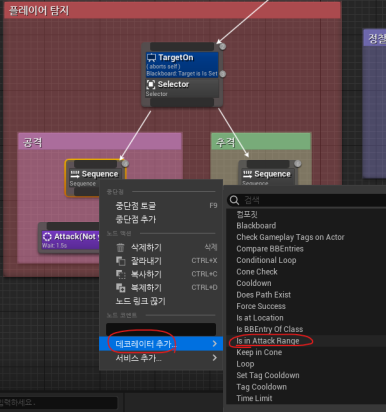The width and height of the screenshot is (386, 412).
Task: Click the copy icon beside 복사하기
Action: 120,274
